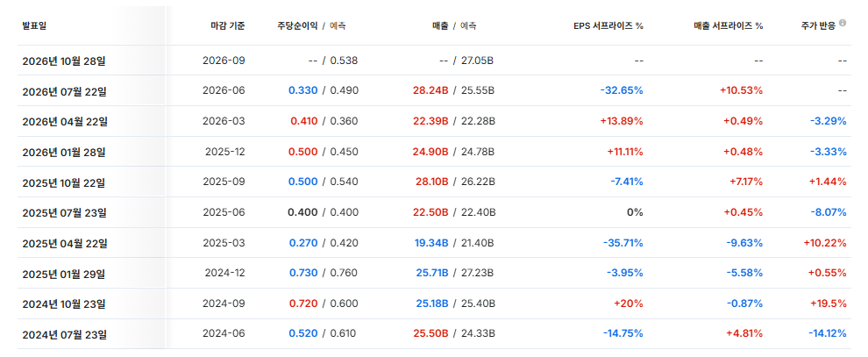The width and height of the screenshot is (868, 357).
Task: Click the info icon beside 주가 반응
Action: (843, 24)
